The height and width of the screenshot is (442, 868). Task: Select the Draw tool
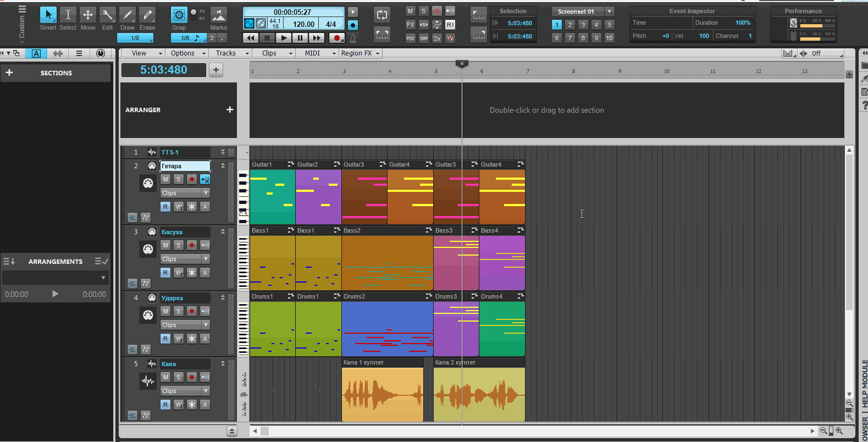[127, 15]
